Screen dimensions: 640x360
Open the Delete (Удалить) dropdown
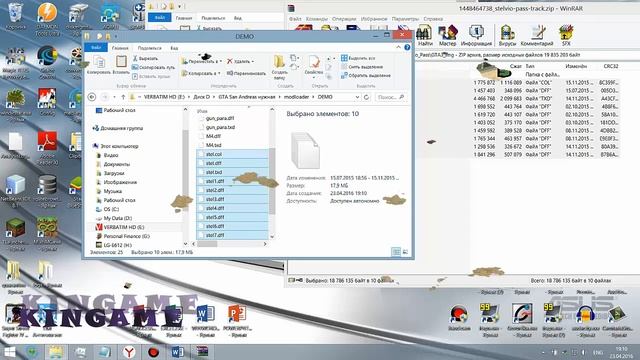pos(240,61)
